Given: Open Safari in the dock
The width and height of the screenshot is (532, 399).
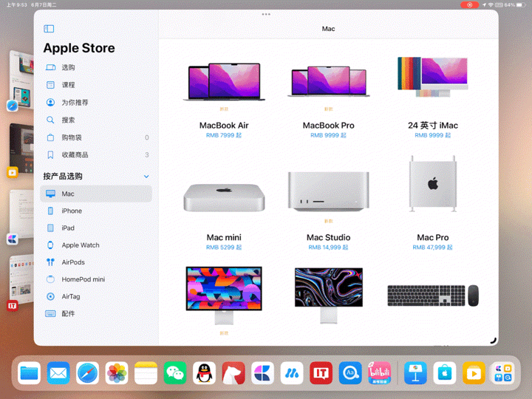Looking at the screenshot, I should (87, 373).
